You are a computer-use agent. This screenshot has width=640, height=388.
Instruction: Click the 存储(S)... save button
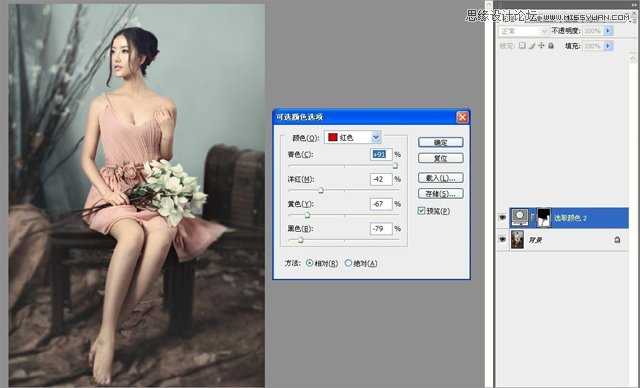click(x=440, y=194)
